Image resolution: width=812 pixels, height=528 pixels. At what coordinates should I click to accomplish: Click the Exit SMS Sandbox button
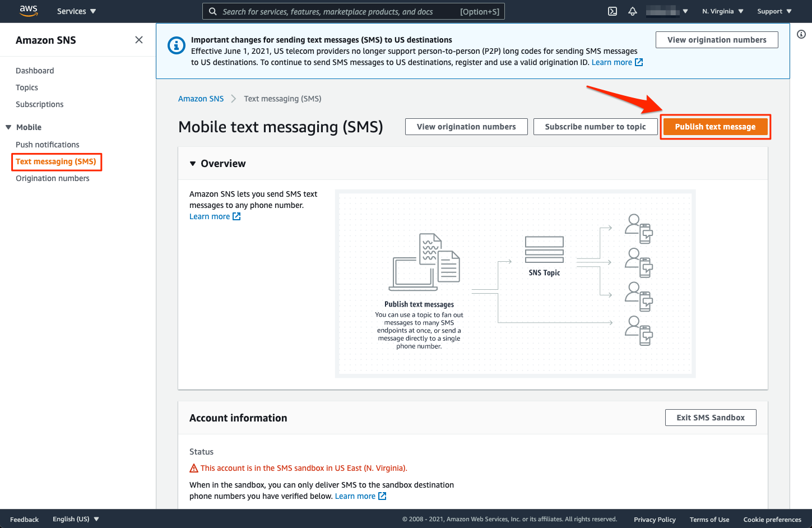[x=711, y=418]
